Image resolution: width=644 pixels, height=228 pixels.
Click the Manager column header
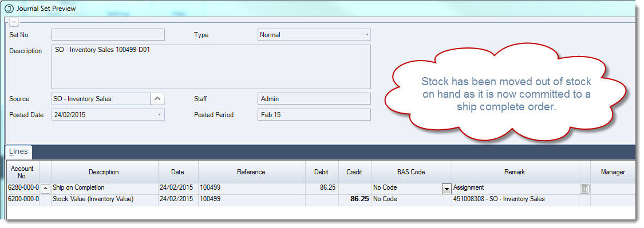coord(613,172)
